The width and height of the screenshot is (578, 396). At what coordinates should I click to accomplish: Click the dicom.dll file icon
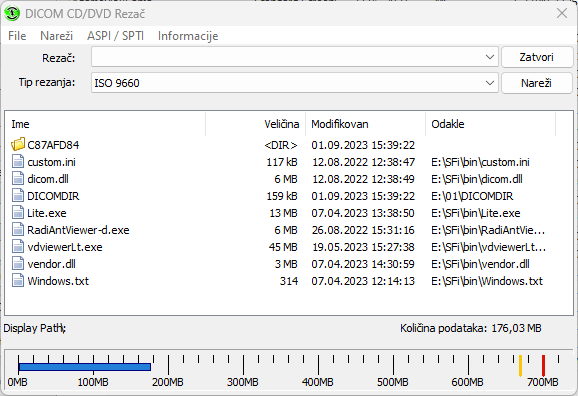click(x=18, y=178)
